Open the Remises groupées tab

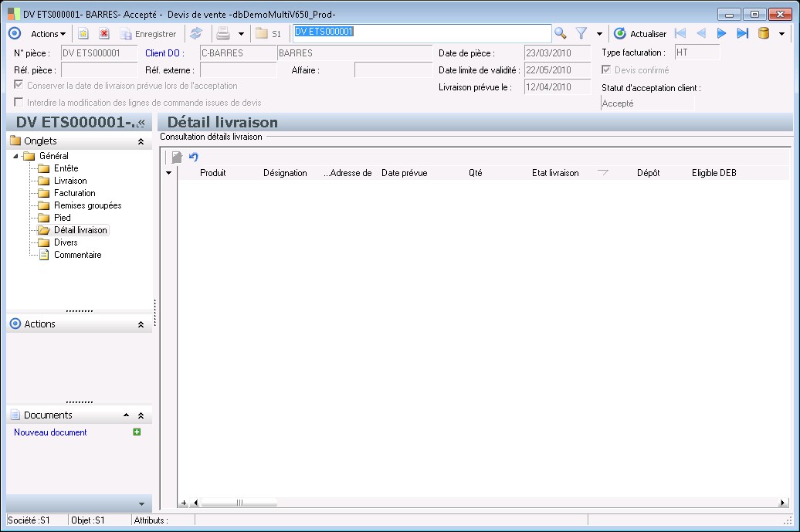point(87,205)
